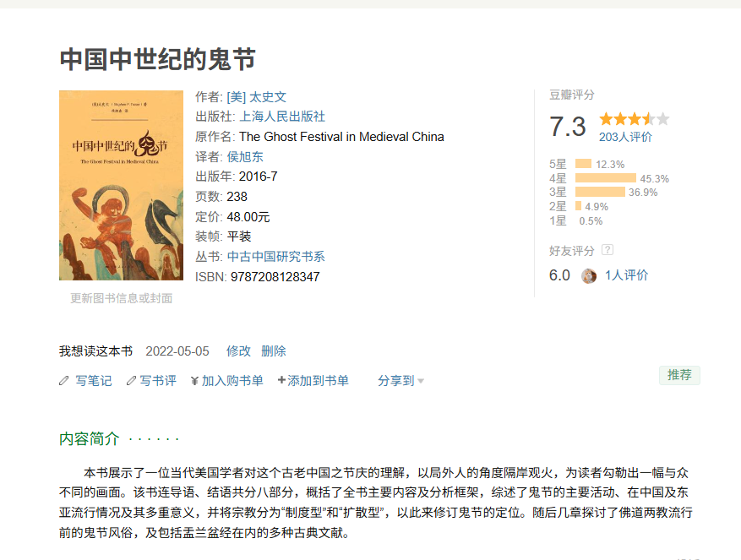Open series link 中古中国研究书系
This screenshot has height=560, width=741.
pos(276,257)
